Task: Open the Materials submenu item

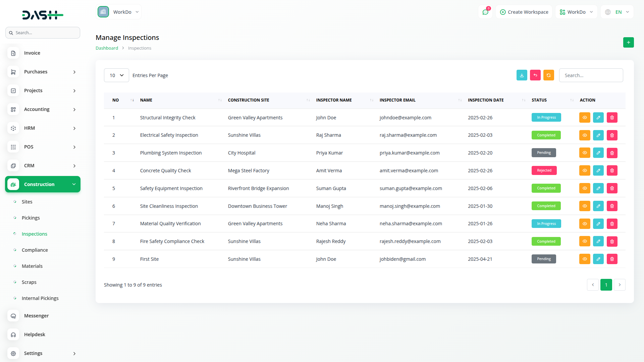Action: (32, 266)
